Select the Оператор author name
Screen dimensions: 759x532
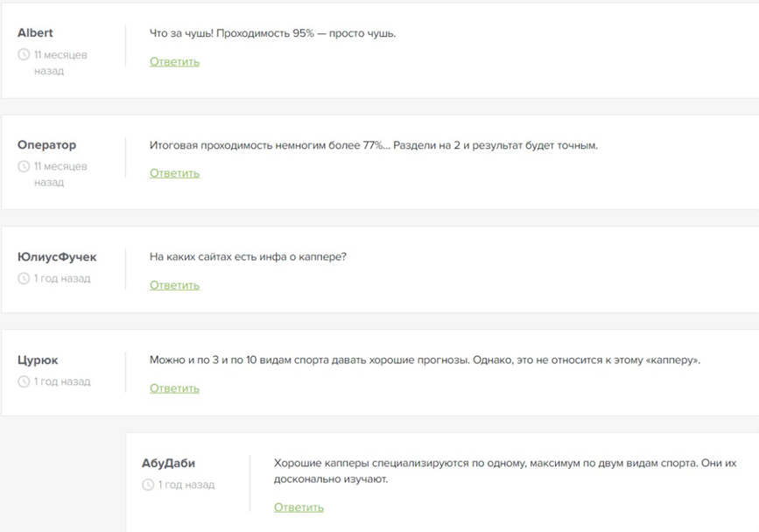tap(46, 145)
